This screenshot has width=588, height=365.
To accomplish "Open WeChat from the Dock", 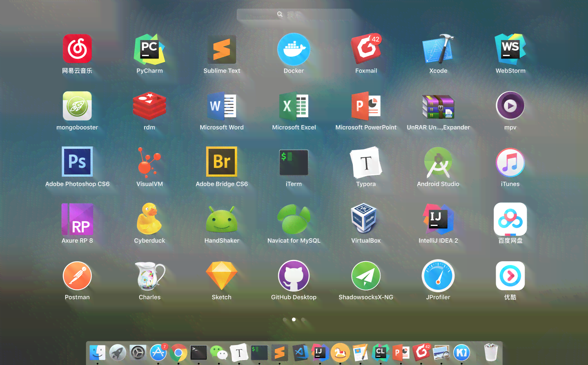I will 219,353.
